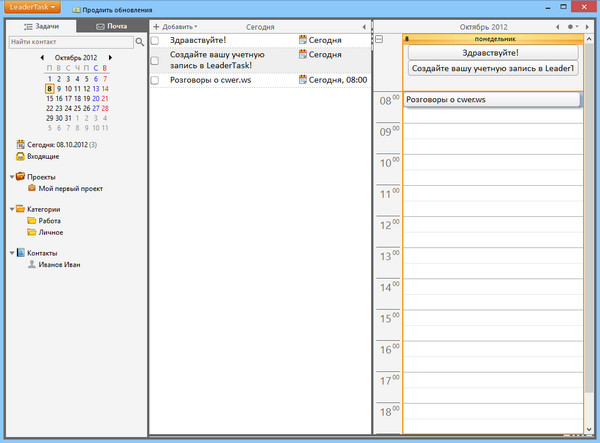Click the search magnifier icon beside contact field
Image resolution: width=600 pixels, height=443 pixels.
tap(139, 43)
